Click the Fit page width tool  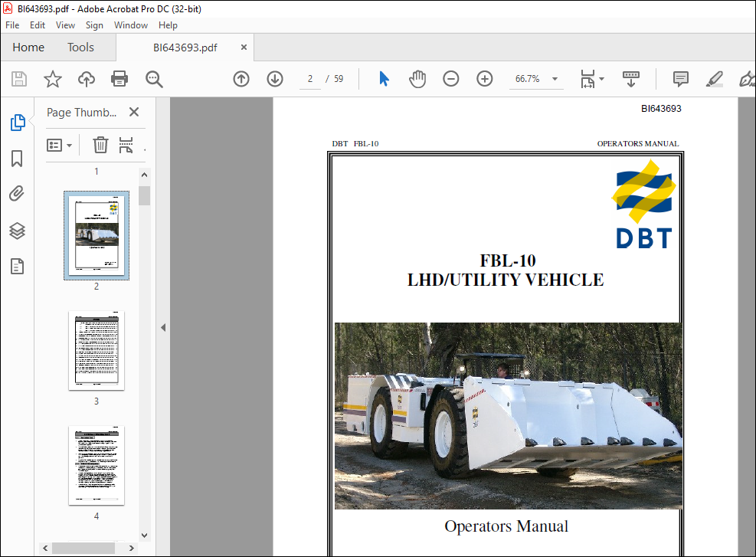(587, 79)
